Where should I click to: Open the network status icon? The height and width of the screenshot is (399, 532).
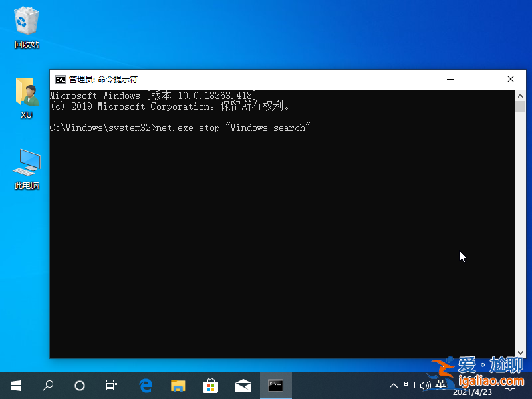coord(410,386)
